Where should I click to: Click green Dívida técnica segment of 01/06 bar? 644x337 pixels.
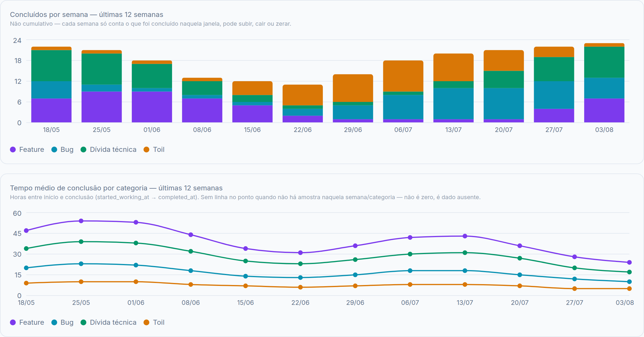pos(152,76)
